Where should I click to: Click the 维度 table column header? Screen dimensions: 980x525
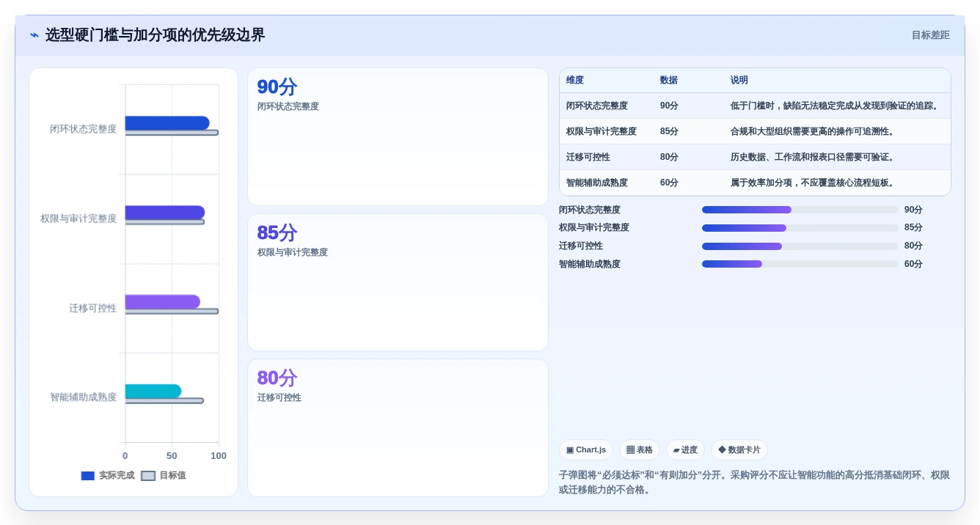click(575, 80)
